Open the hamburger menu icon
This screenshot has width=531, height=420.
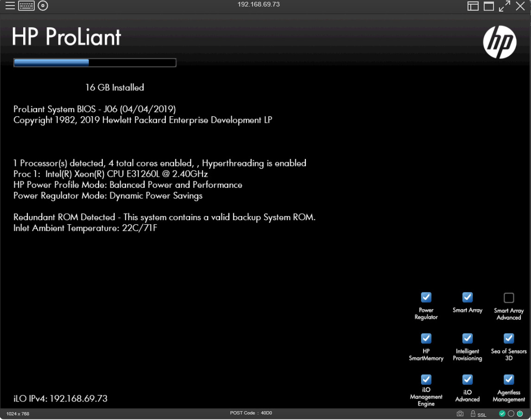10,6
